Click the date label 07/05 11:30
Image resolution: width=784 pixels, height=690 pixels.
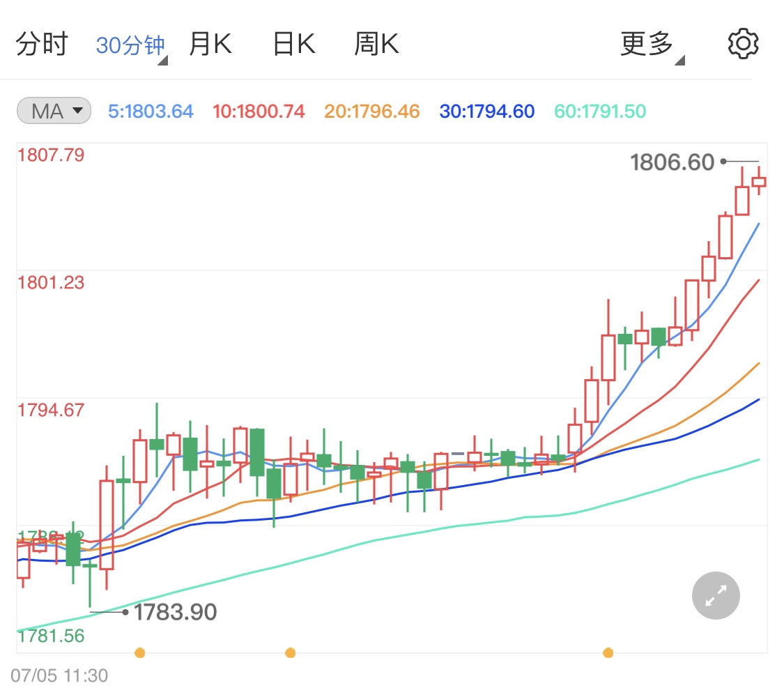click(x=59, y=675)
